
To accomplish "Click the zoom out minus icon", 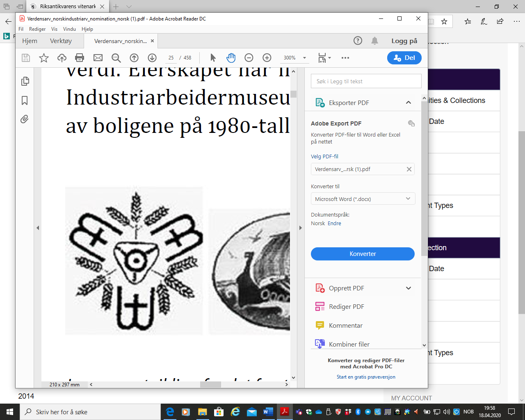I will coord(249,58).
